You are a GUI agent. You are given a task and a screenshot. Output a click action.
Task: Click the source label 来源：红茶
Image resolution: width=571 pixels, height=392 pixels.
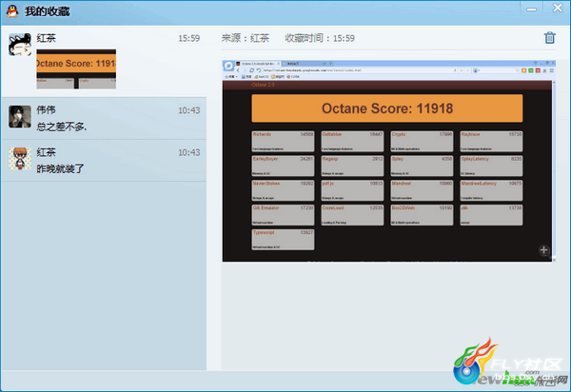[246, 38]
